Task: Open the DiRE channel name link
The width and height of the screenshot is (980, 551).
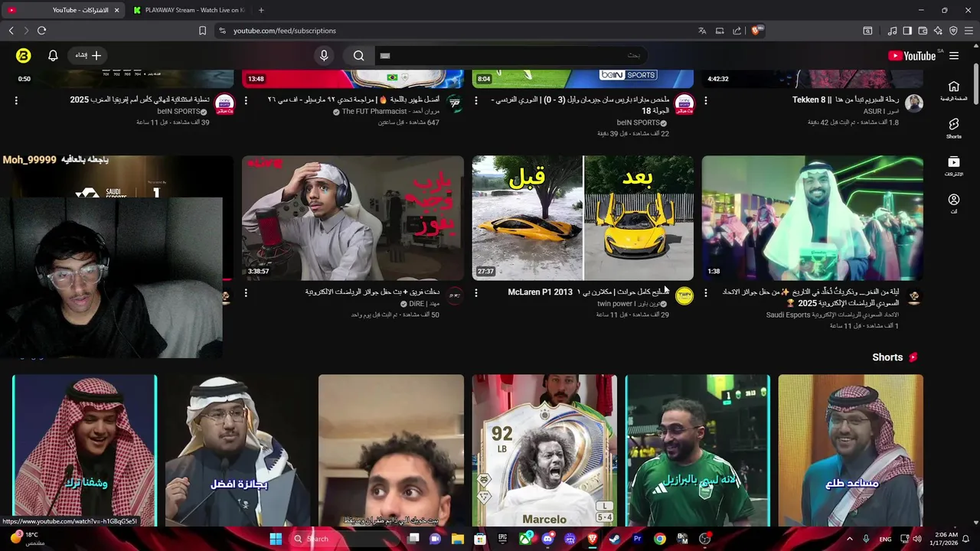Action: (x=424, y=304)
